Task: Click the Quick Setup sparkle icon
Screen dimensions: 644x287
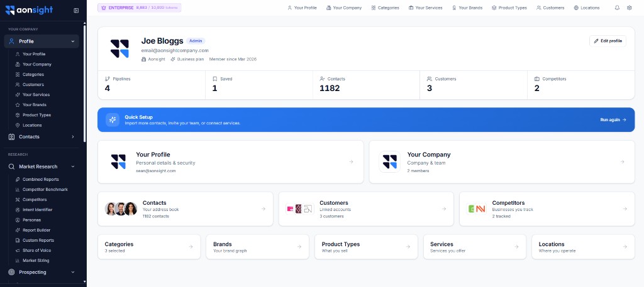Action: [x=113, y=120]
